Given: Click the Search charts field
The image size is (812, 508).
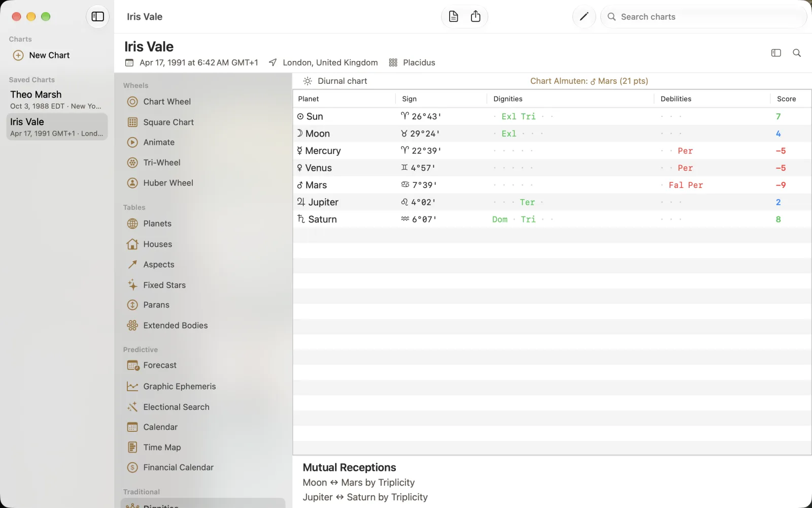Looking at the screenshot, I should tap(703, 17).
